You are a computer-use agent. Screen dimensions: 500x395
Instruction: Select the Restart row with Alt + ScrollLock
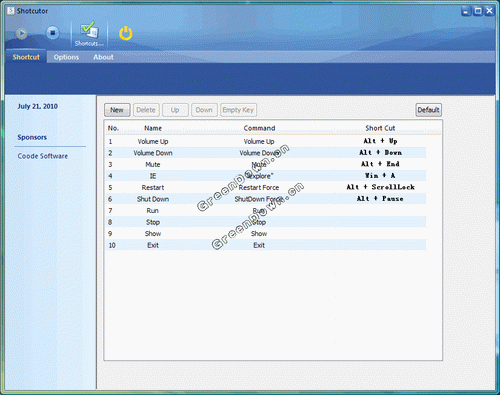coord(266,187)
